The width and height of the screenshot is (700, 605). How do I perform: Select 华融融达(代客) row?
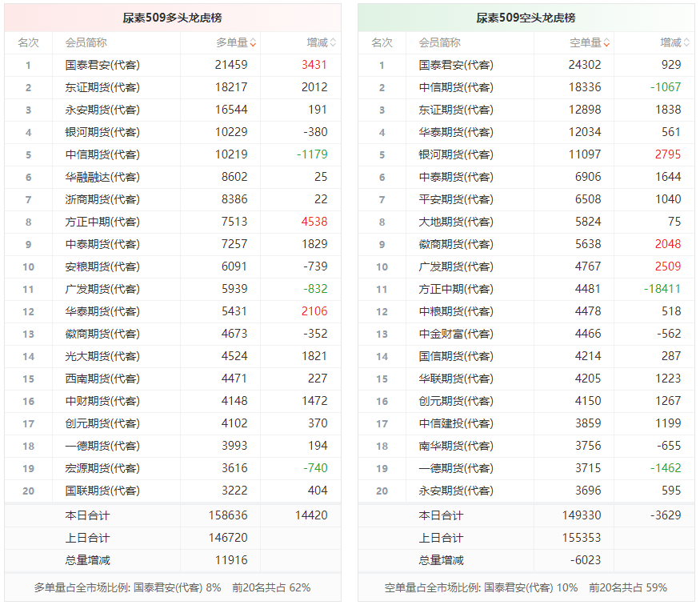173,177
